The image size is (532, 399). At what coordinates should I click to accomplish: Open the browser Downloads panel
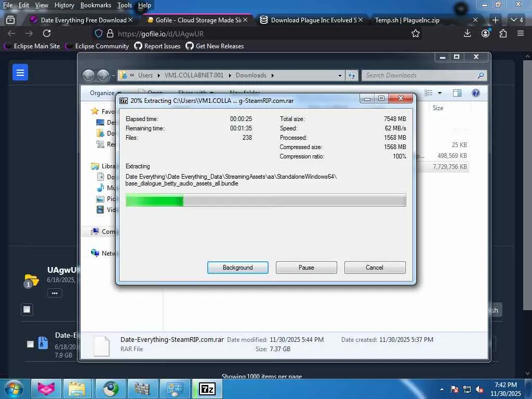[467, 33]
